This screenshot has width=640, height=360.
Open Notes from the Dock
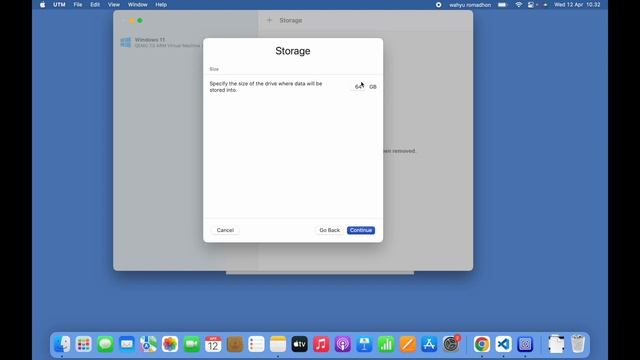pyautogui.click(x=278, y=344)
